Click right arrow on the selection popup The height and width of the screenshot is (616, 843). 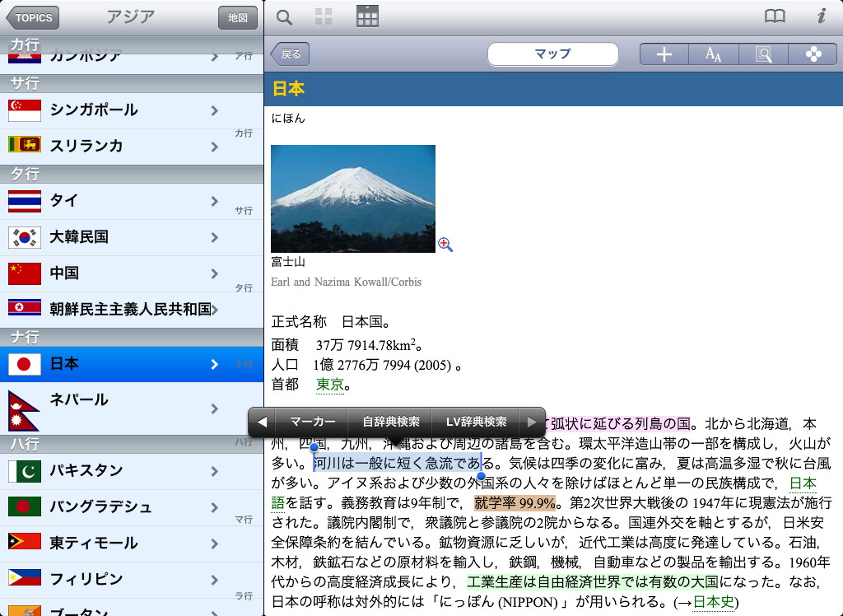(x=531, y=422)
